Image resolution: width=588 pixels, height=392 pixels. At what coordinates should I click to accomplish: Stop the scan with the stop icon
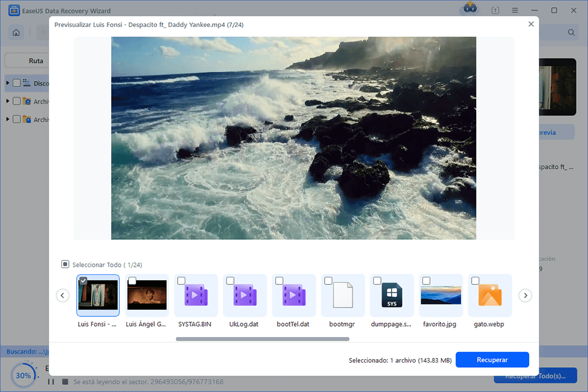pos(65,382)
